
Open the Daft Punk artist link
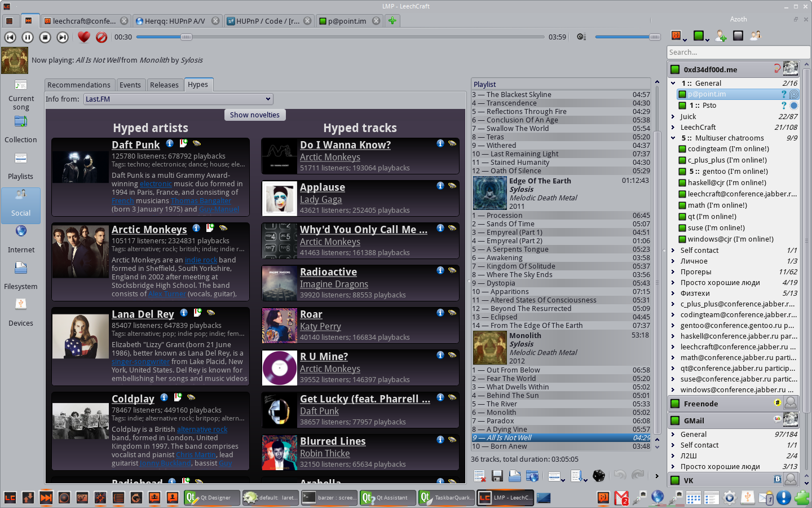point(136,145)
